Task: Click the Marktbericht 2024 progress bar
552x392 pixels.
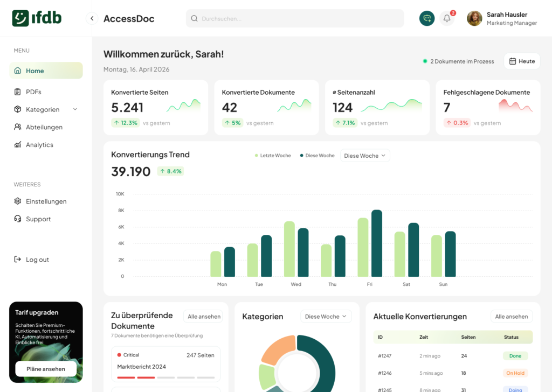Action: point(166,377)
